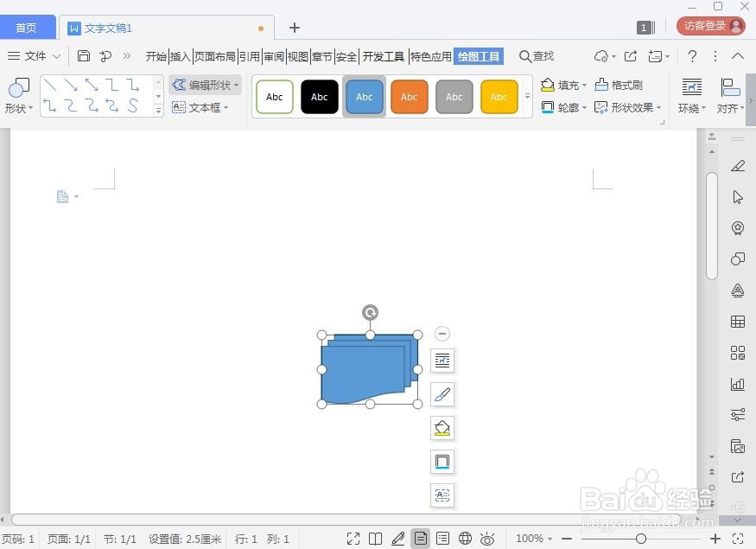Click the Outline (轮廓) icon
Viewport: 756px width, 549px height.
549,107
